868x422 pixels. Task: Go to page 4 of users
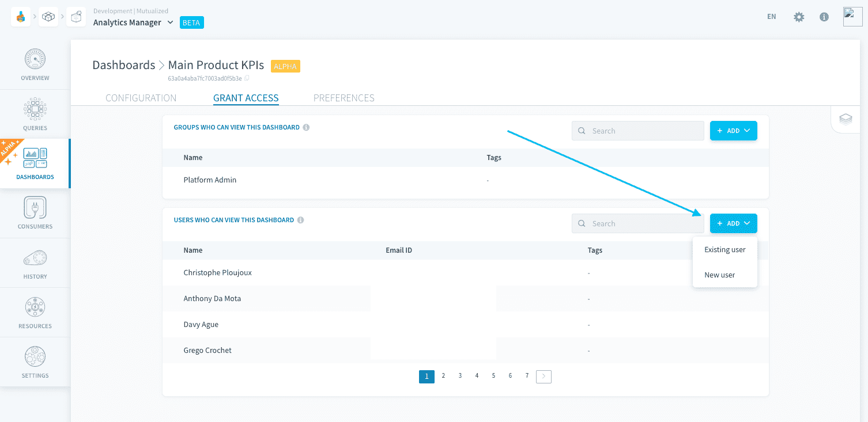point(477,376)
